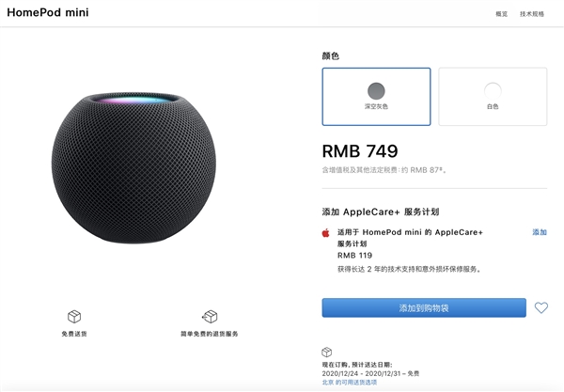564x392 pixels.
Task: Click the free shipping box icon
Action: (x=73, y=317)
